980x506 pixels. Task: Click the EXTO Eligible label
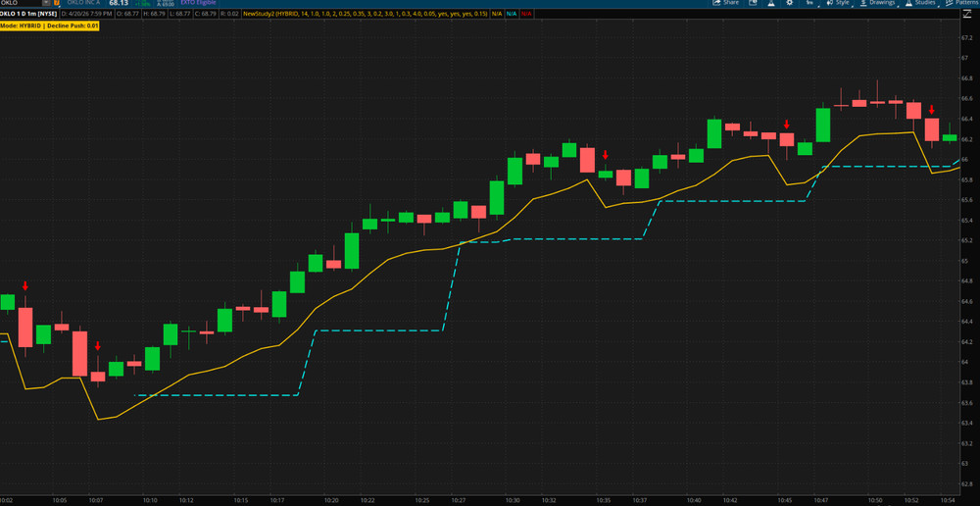[198, 3]
